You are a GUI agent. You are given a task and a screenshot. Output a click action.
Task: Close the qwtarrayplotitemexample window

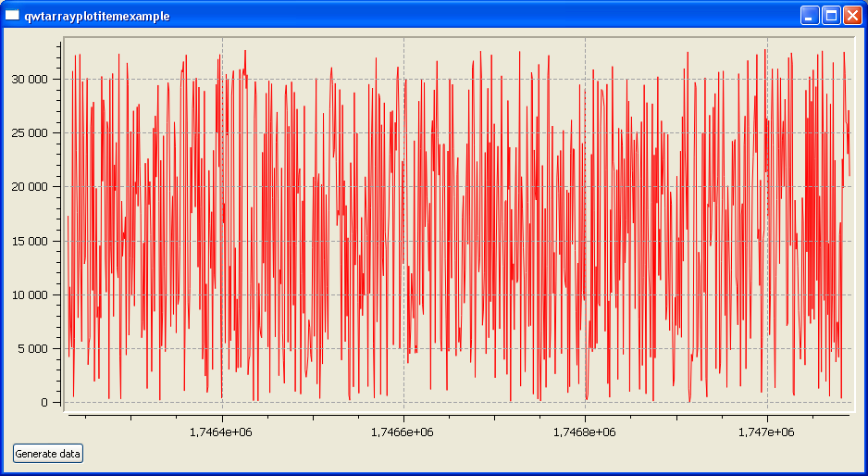coord(852,16)
